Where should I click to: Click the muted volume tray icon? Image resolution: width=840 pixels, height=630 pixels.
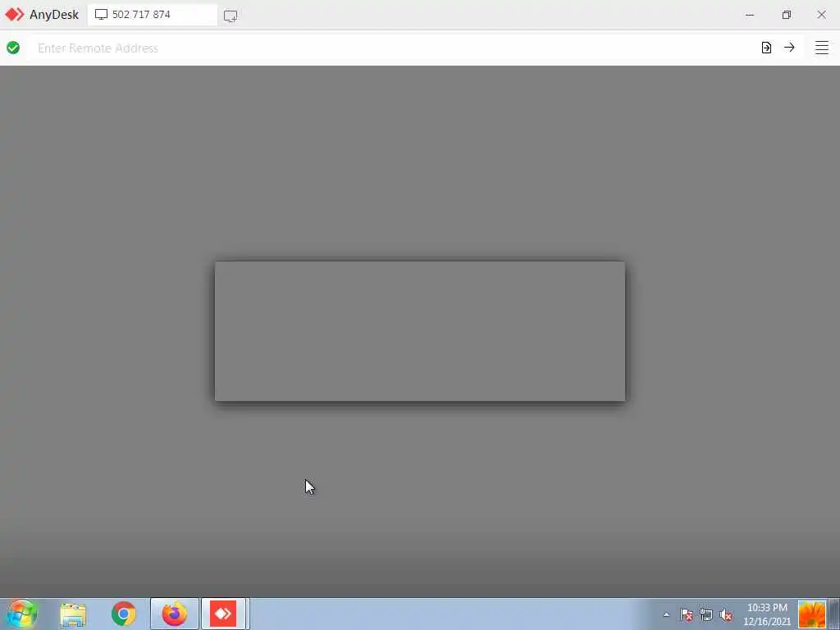click(726, 614)
